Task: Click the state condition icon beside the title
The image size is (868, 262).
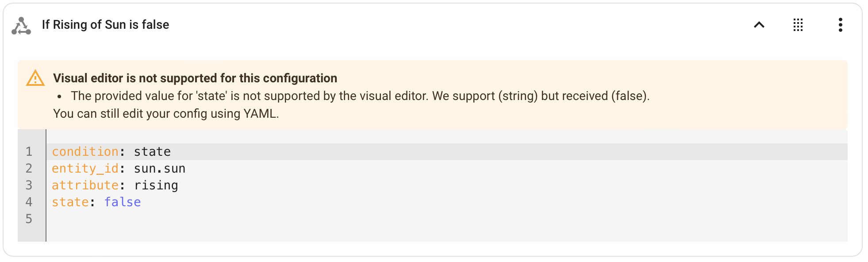Action: [21, 25]
